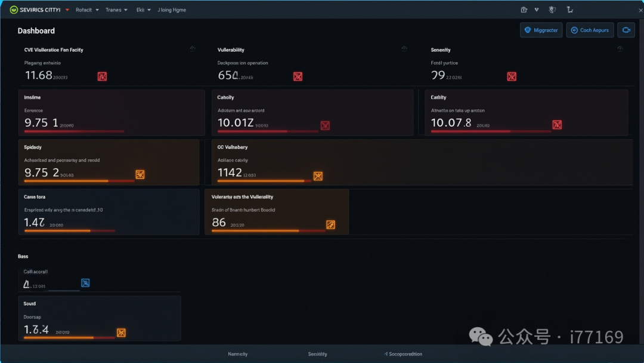Click the red icon next to 10.07.8
The image size is (644, 363).
coord(557,125)
